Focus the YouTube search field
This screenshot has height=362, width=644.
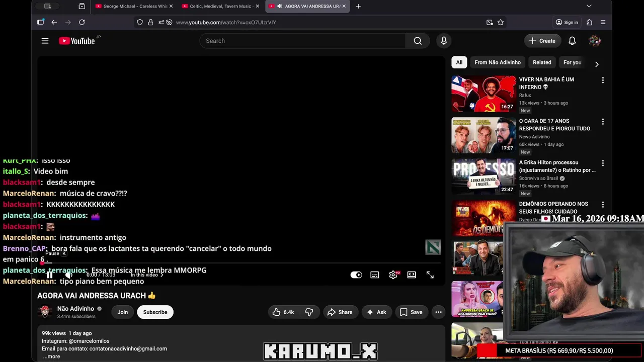302,41
